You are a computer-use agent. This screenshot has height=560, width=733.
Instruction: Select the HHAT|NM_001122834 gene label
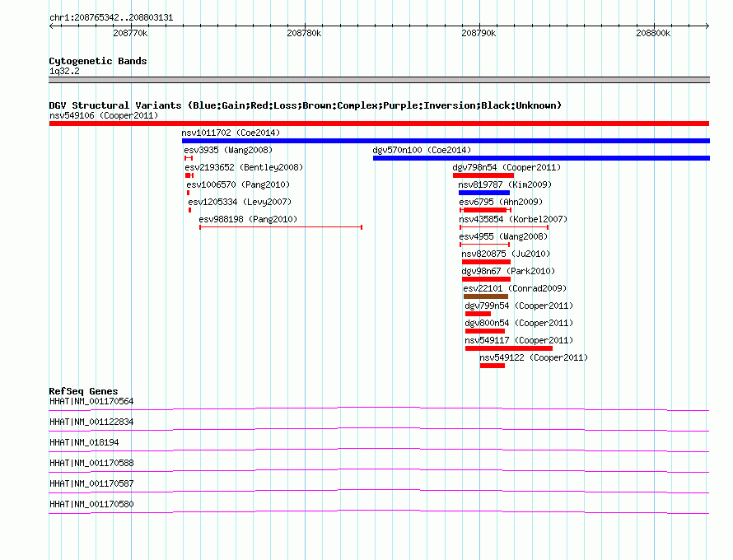(91, 422)
